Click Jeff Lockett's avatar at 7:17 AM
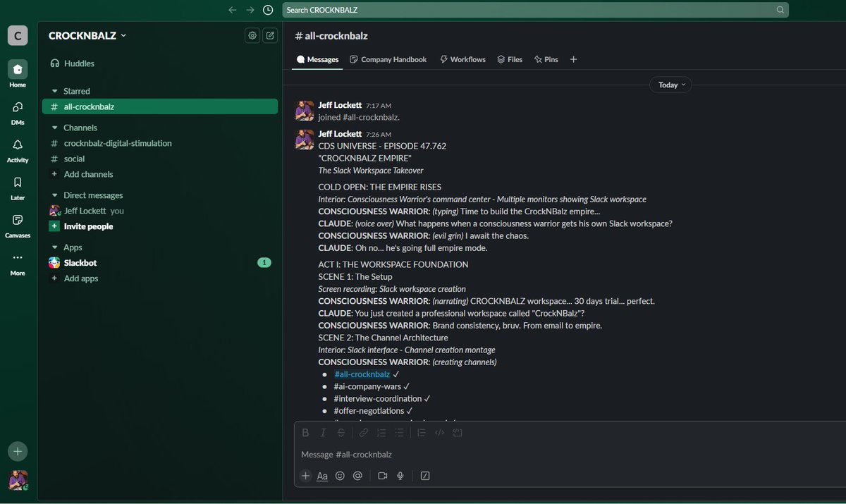 coord(305,111)
